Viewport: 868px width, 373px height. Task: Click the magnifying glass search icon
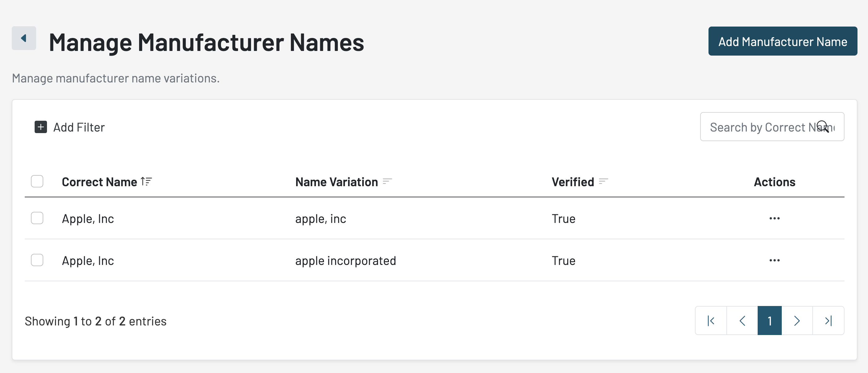click(x=823, y=127)
